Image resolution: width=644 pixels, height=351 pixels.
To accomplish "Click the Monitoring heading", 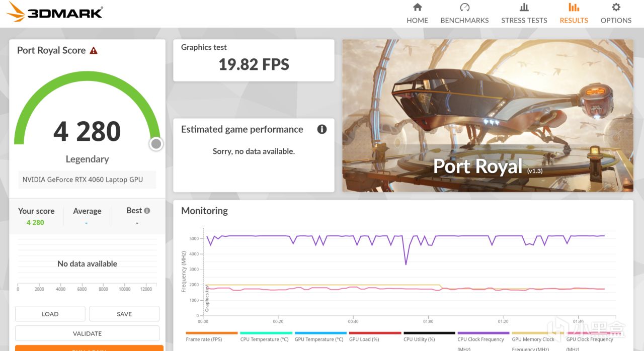I will point(204,211).
